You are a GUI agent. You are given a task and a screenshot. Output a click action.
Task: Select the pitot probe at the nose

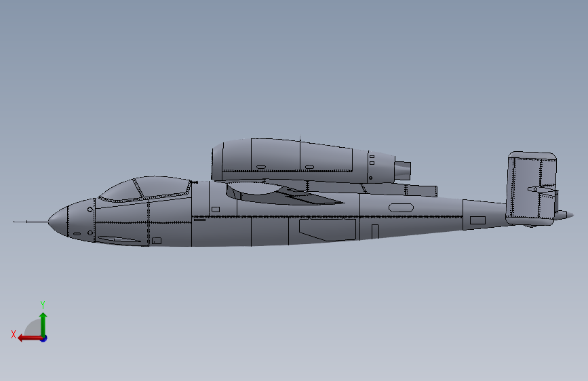31,222
